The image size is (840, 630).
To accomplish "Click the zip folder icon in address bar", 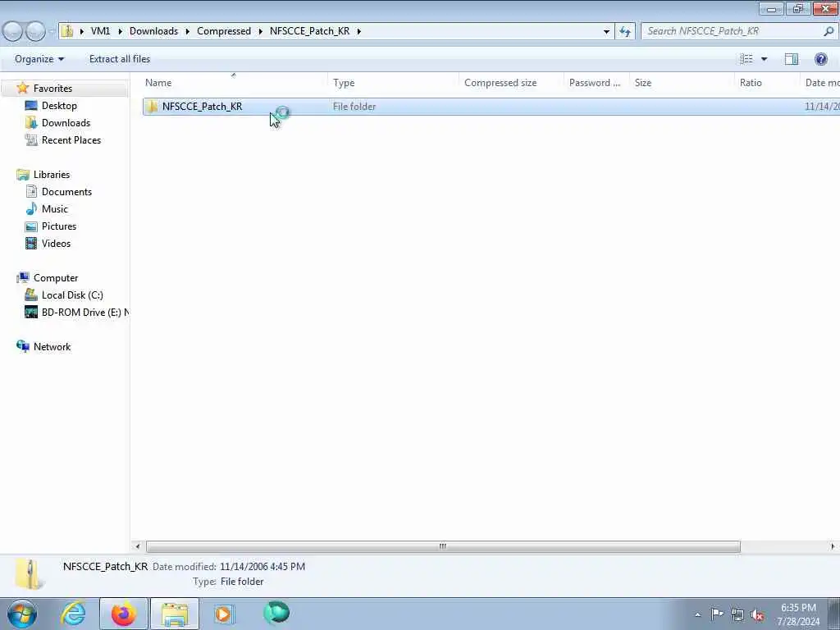I will point(67,31).
